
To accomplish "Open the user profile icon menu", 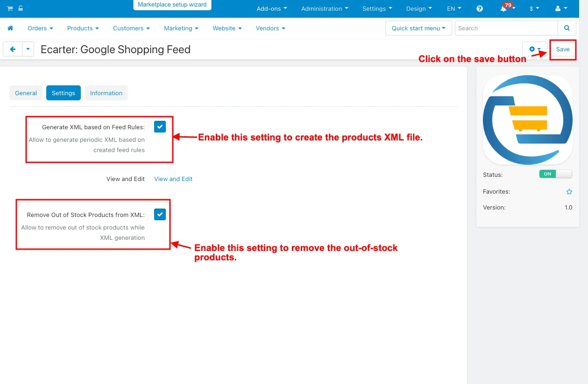I will click(561, 8).
